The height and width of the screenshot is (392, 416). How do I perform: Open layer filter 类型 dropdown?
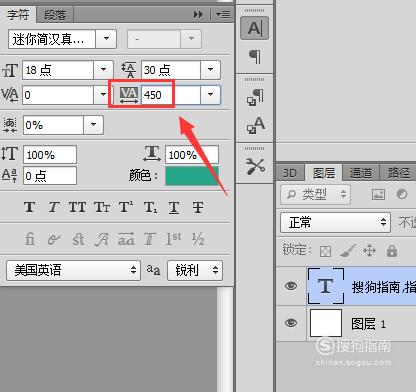click(x=315, y=194)
